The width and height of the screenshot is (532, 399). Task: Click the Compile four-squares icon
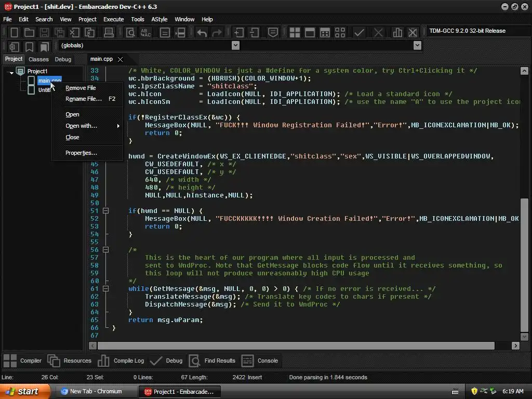pyautogui.click(x=295, y=33)
